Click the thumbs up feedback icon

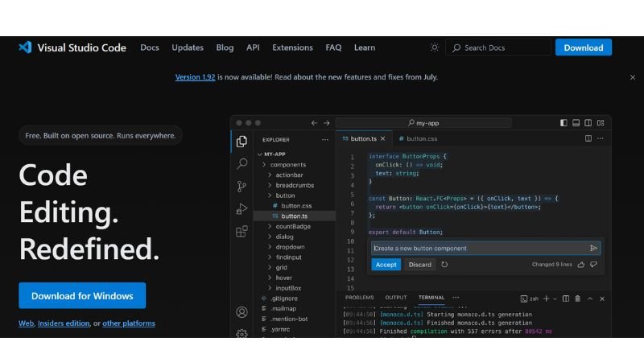click(x=580, y=265)
